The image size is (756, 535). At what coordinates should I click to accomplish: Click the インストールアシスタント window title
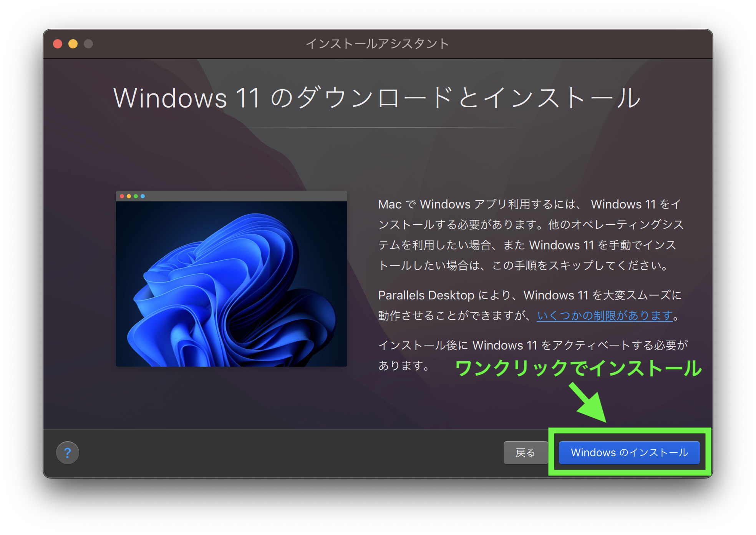click(x=377, y=44)
